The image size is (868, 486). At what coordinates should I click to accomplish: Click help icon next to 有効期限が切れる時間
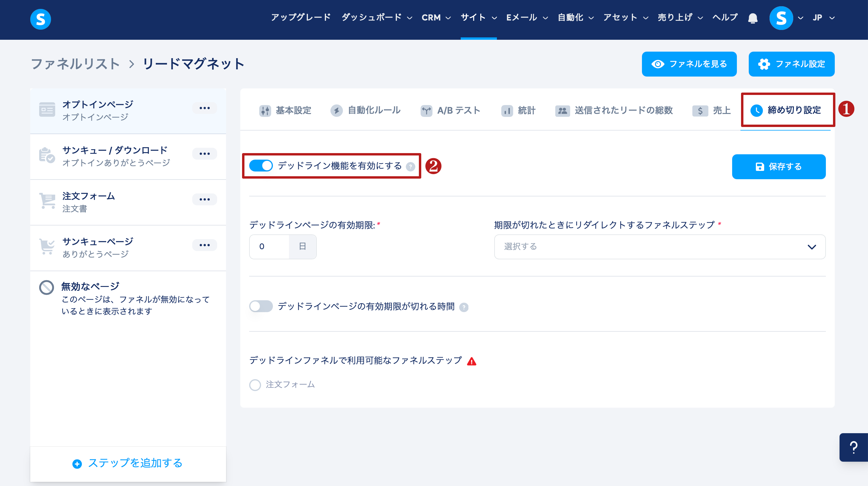464,307
